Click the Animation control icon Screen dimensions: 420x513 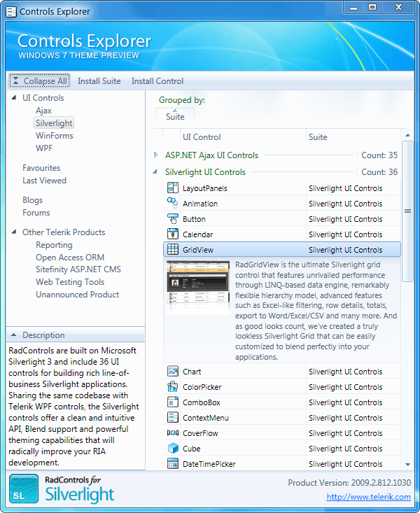172,203
